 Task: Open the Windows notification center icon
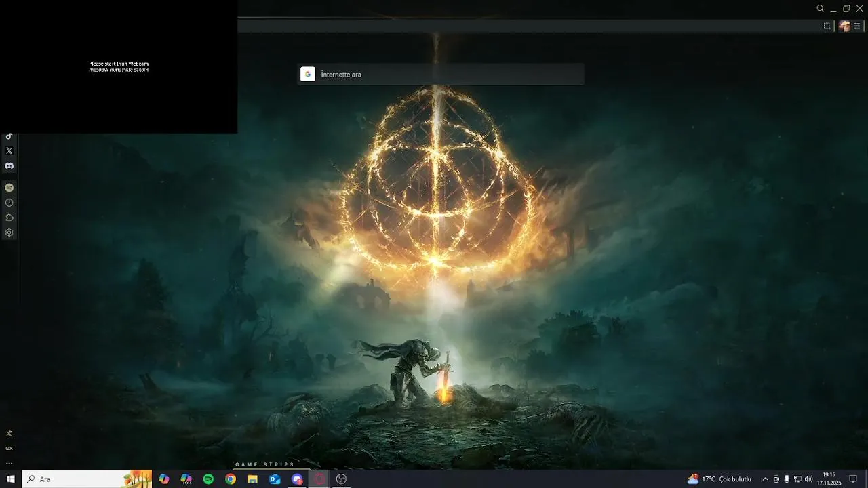[x=853, y=479]
